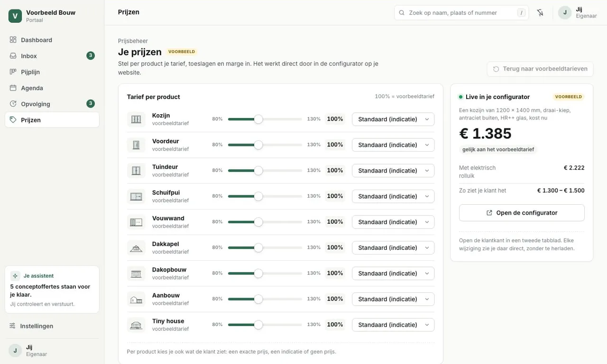Click the € 2.222 elektrisch rolluik price

(x=574, y=168)
